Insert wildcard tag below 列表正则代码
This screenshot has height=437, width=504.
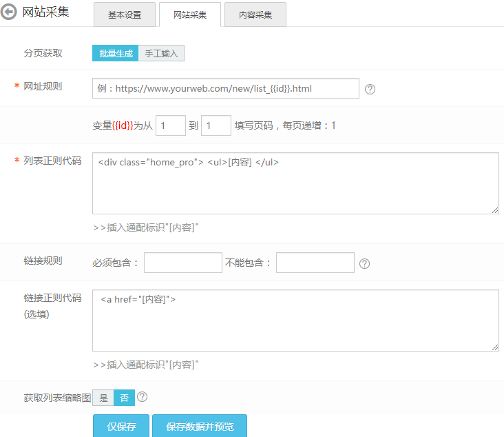coord(145,227)
